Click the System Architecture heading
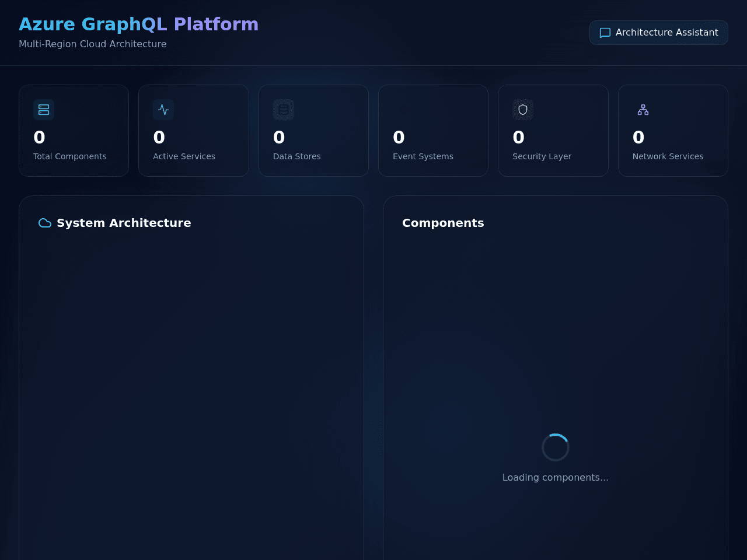 click(x=124, y=223)
